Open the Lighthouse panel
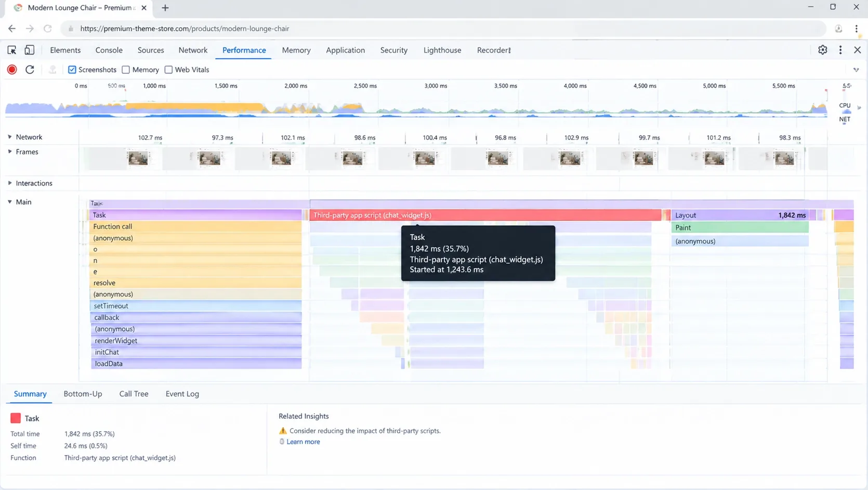 coord(442,50)
